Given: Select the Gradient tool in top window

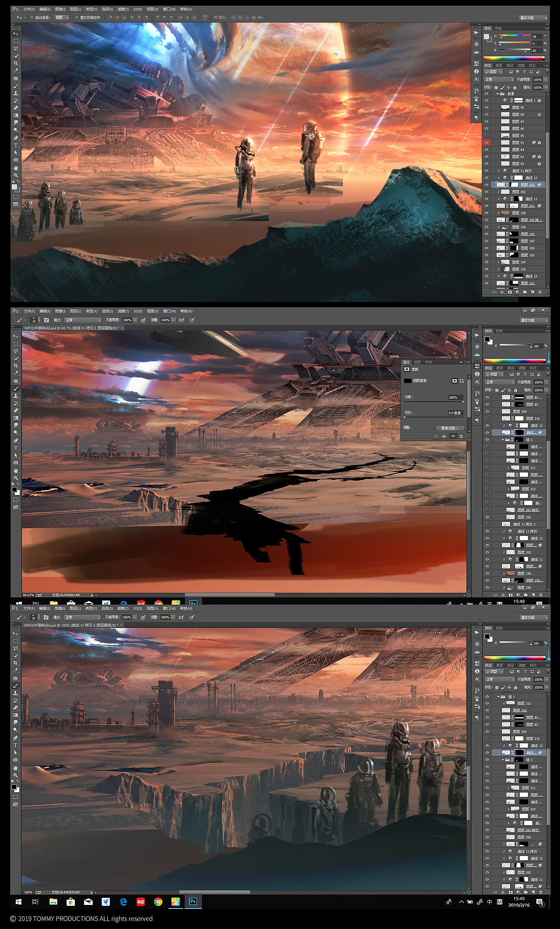Looking at the screenshot, I should [16, 115].
